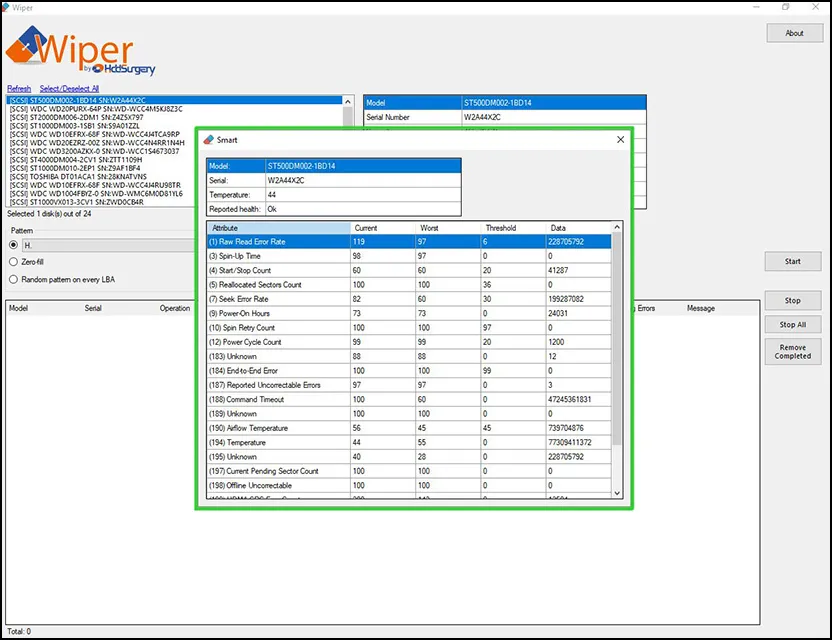Click the Stop All button
The width and height of the screenshot is (832, 640).
[x=793, y=324]
